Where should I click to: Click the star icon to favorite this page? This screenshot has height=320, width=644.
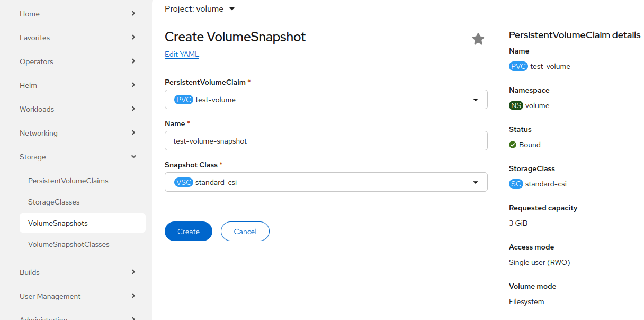(x=478, y=38)
